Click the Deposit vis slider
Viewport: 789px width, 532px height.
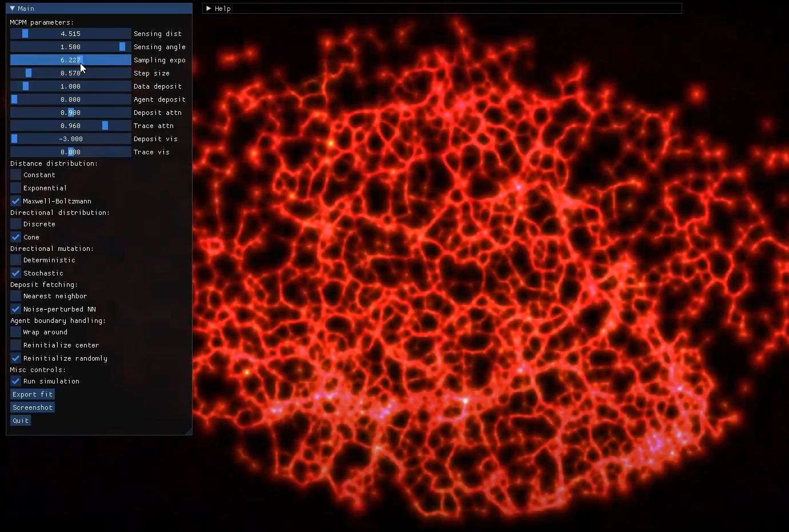70,139
